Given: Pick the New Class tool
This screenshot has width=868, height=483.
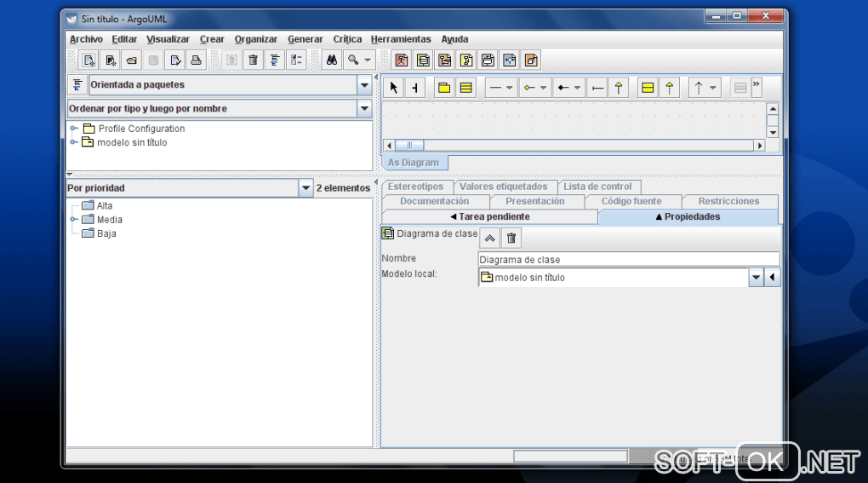Looking at the screenshot, I should coord(466,88).
